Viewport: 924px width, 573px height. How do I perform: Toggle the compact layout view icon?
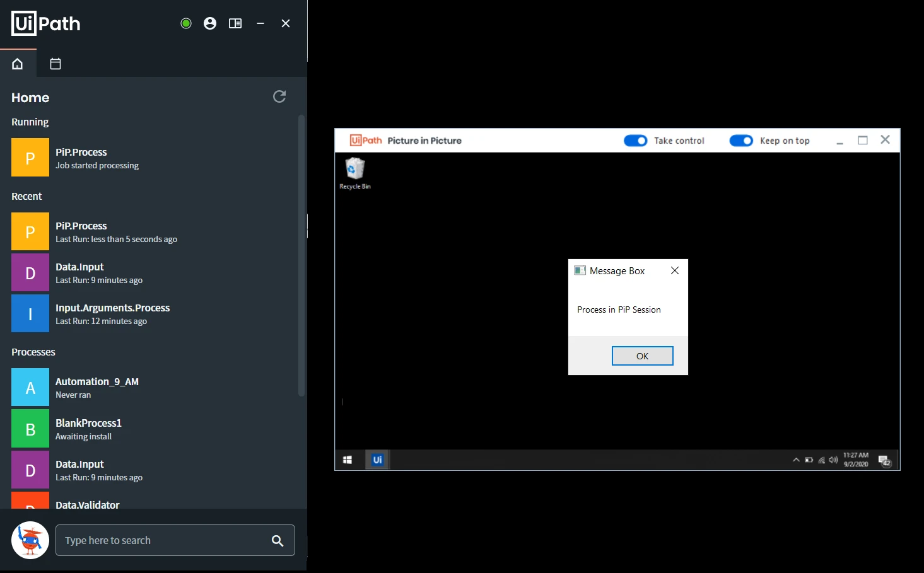coord(235,23)
